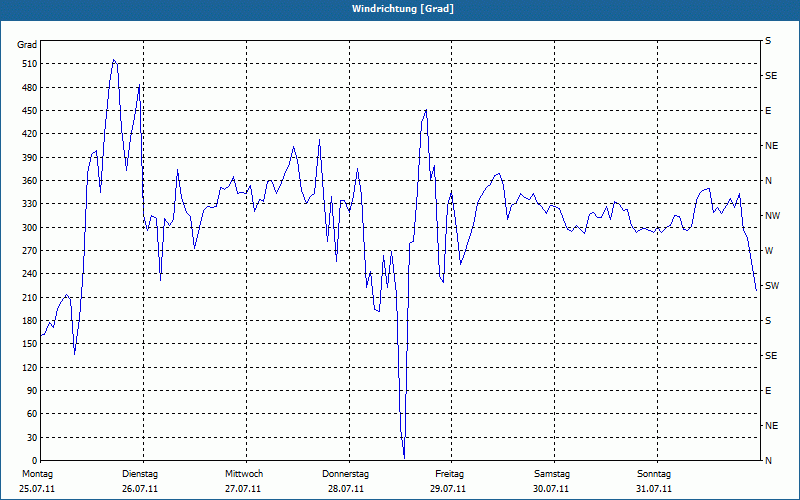Click the date 25.07.11
Image resolution: width=800 pixels, height=500 pixels.
[37, 489]
